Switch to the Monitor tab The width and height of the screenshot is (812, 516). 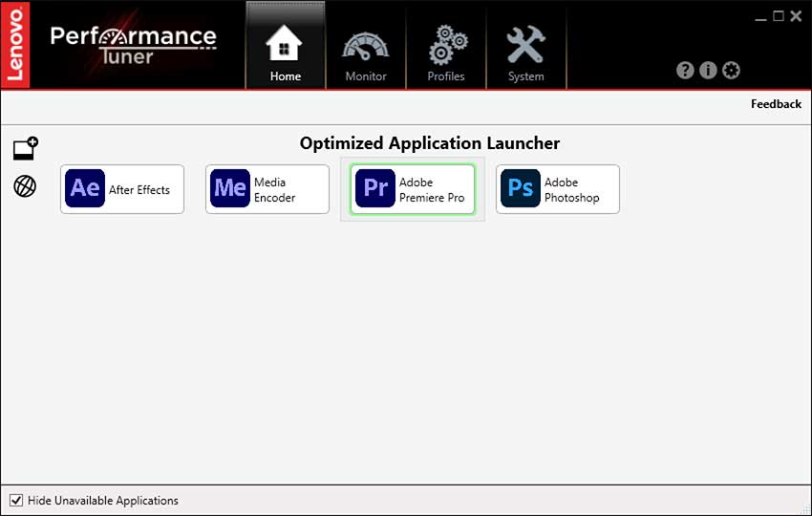pos(366,46)
